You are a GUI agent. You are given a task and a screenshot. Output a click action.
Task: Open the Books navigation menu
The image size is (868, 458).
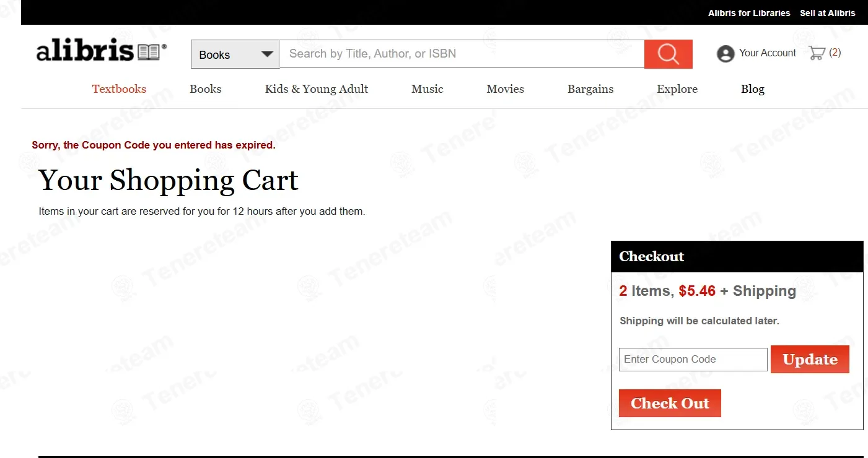tap(206, 89)
